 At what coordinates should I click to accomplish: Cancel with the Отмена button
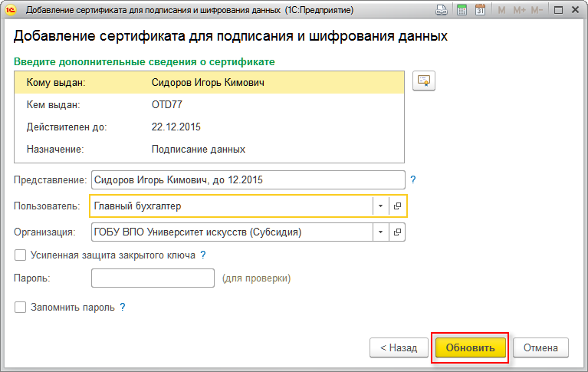pos(540,348)
